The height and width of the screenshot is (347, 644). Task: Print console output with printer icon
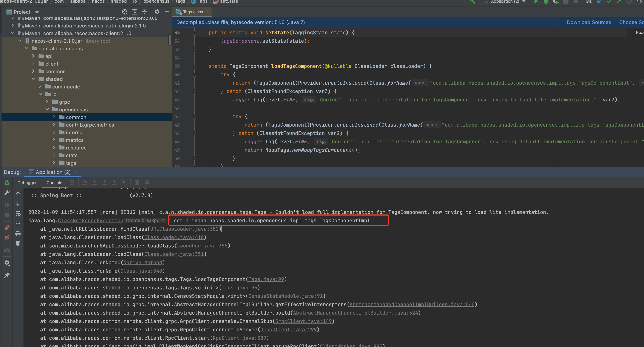18,234
